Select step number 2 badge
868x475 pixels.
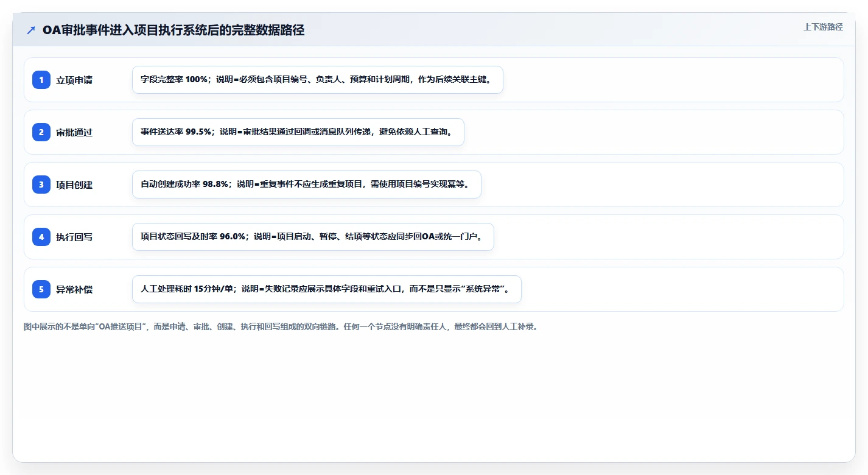pos(41,132)
